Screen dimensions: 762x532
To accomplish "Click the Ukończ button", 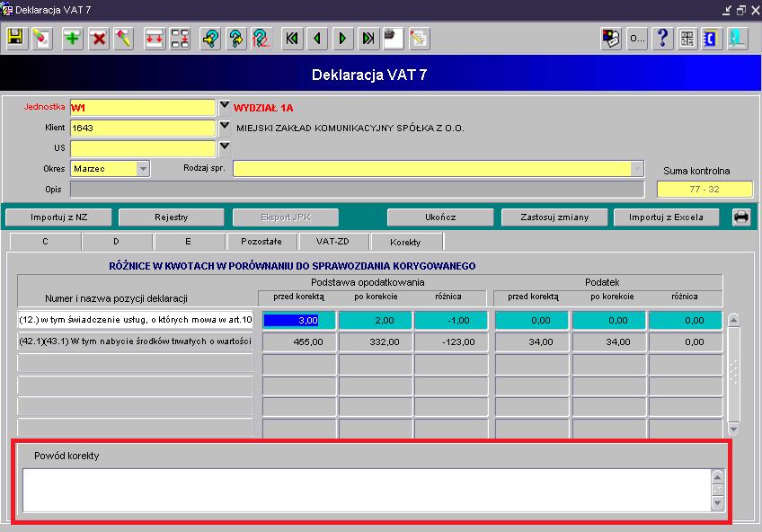I will [440, 217].
